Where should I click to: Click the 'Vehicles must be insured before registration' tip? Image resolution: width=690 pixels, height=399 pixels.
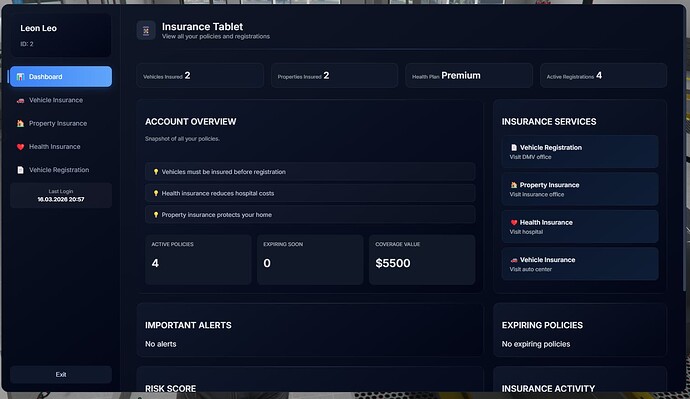pos(310,172)
